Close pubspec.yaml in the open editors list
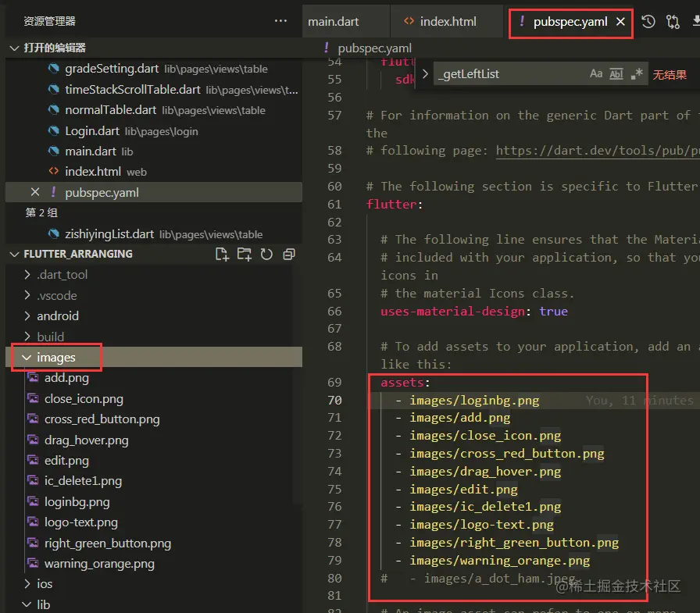Screen dimensions: 700x613 click(x=35, y=192)
